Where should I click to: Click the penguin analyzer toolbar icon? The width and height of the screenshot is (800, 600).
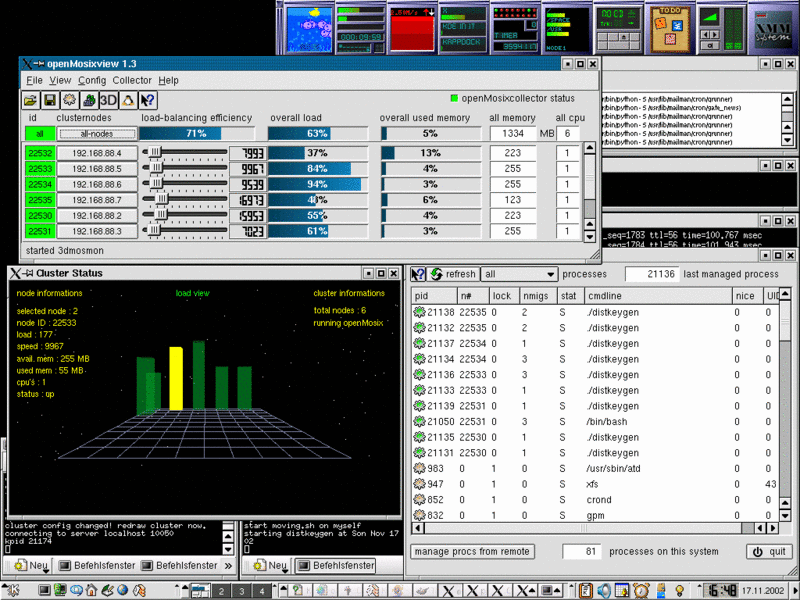tap(127, 100)
